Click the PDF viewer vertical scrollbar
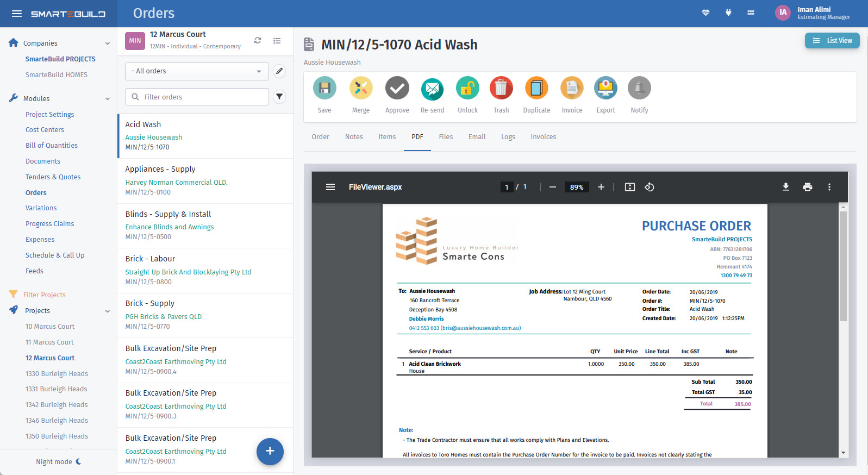868x475 pixels. pos(843,266)
